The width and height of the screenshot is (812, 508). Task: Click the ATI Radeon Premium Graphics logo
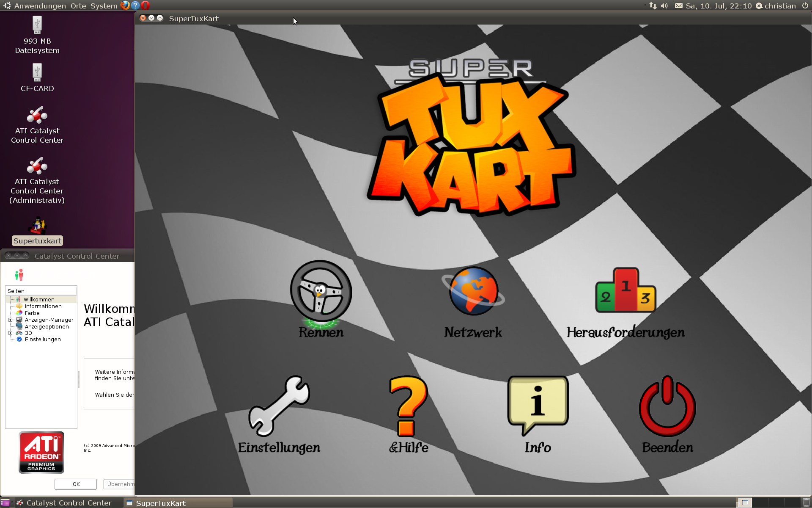(x=41, y=452)
